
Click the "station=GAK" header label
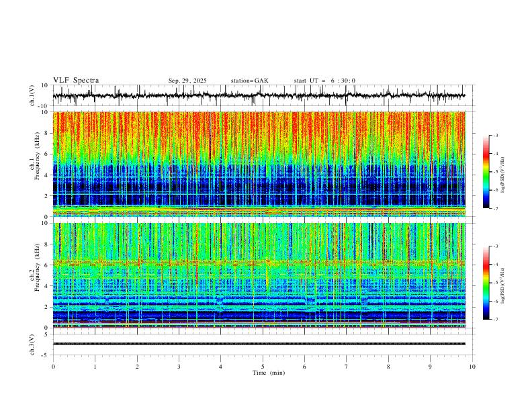(249, 81)
